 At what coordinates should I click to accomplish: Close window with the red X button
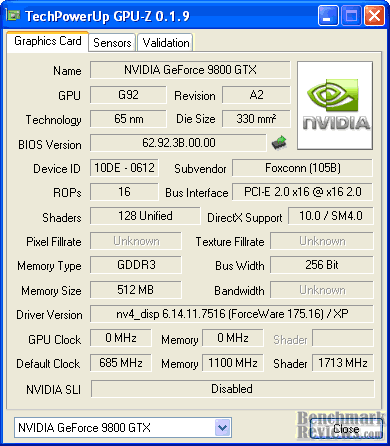374,16
